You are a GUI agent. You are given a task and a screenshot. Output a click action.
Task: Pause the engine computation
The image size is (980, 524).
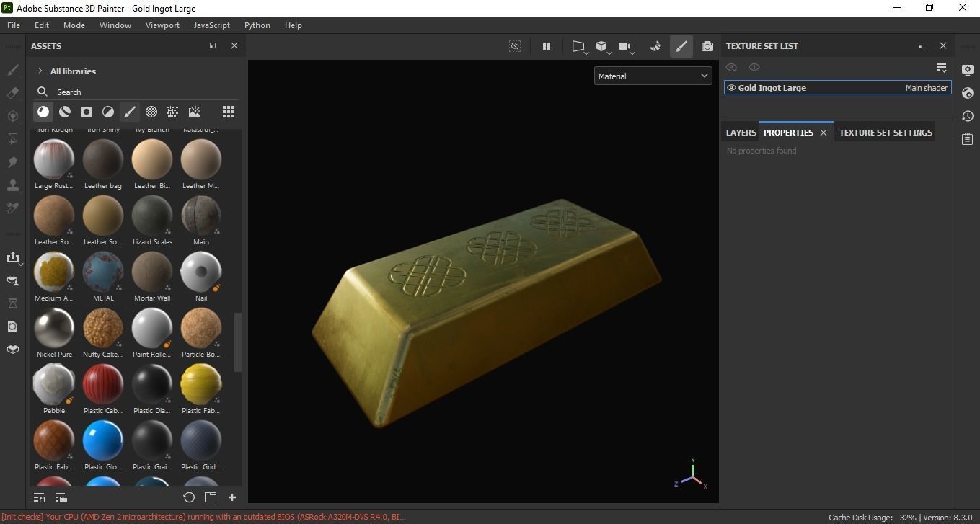pyautogui.click(x=547, y=46)
